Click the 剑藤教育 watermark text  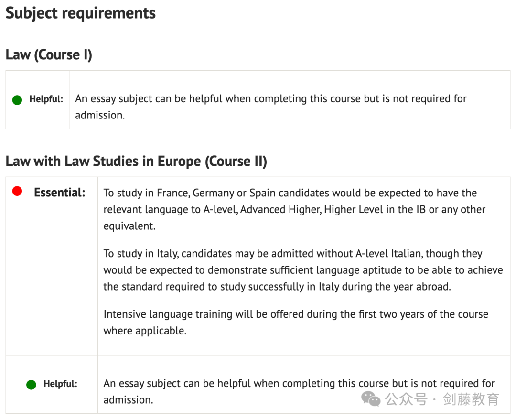point(471,399)
